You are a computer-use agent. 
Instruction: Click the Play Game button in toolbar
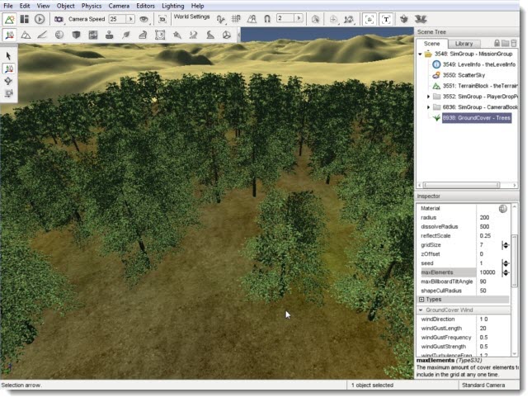[x=39, y=18]
